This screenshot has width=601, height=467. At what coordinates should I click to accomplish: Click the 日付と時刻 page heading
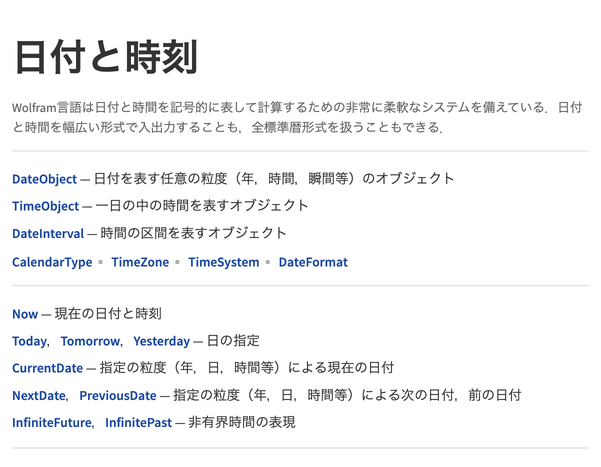[105, 57]
